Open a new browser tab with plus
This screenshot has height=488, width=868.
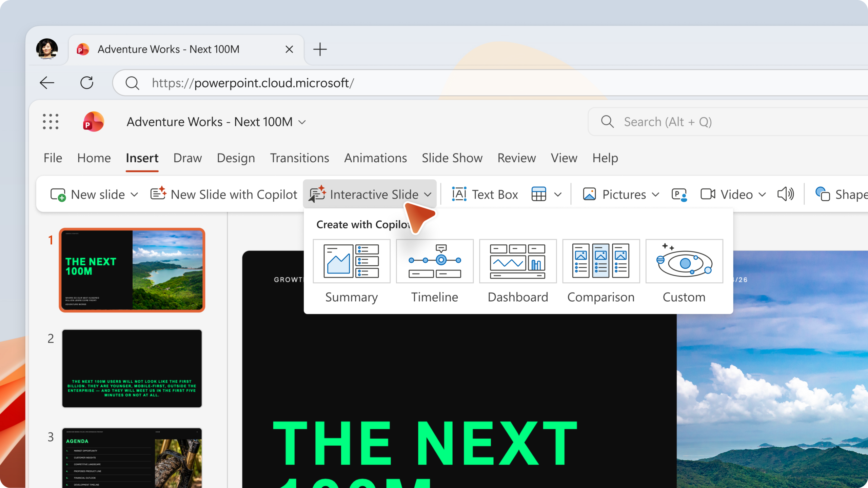(320, 49)
